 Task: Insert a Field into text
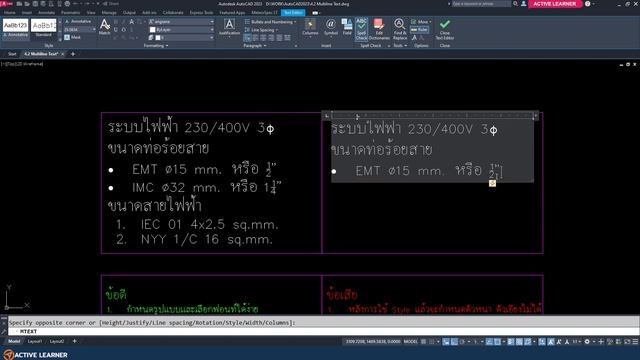click(x=347, y=27)
